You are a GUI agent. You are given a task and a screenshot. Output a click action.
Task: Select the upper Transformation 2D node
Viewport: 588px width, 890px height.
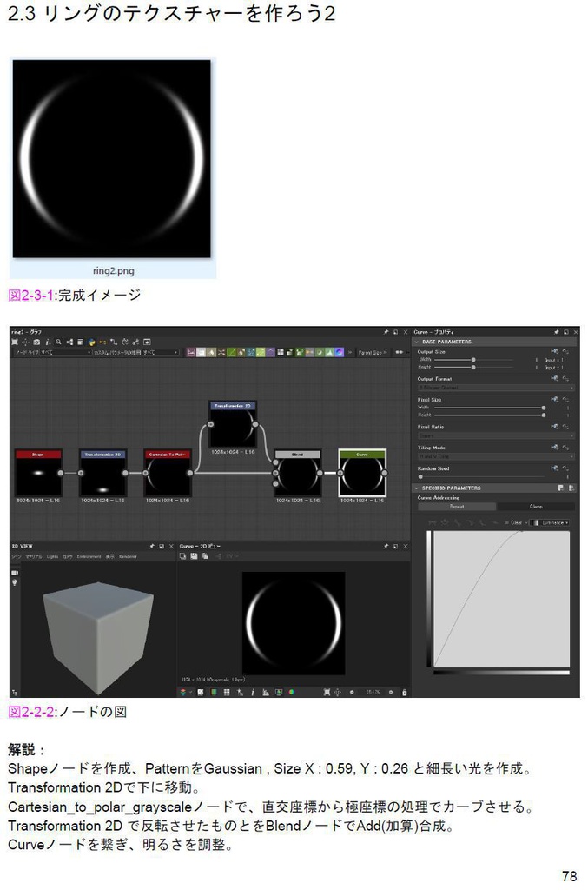pyautogui.click(x=233, y=424)
